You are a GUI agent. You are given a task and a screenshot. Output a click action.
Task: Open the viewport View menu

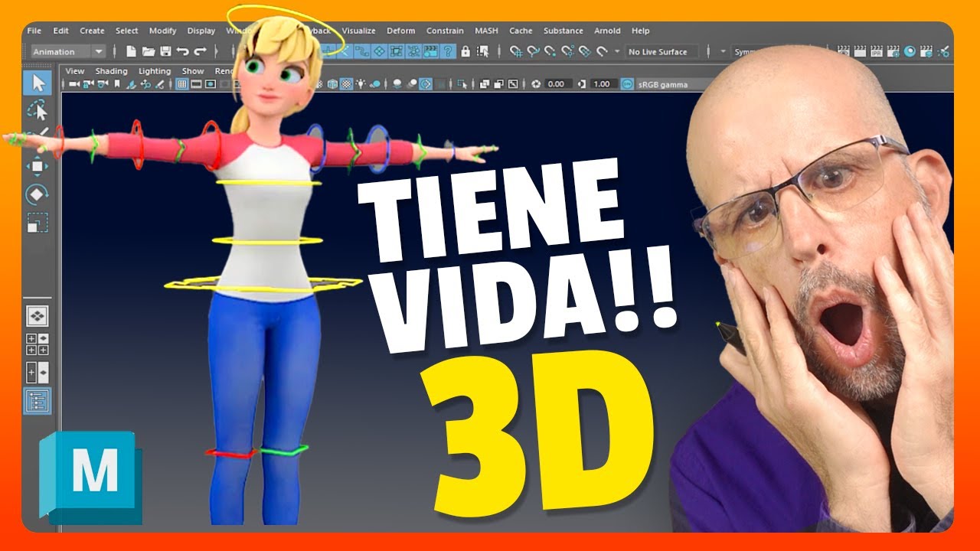[x=75, y=71]
